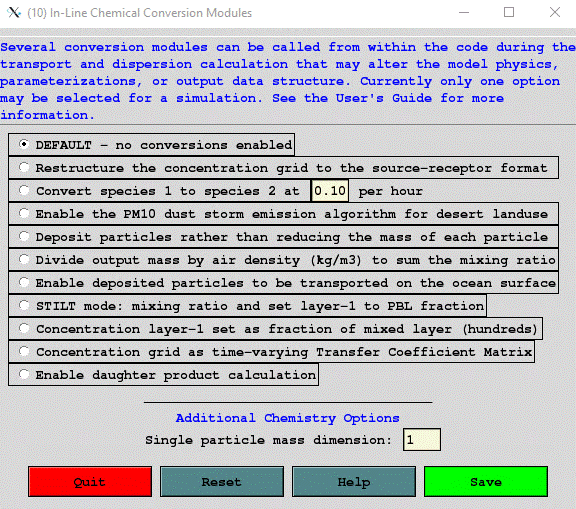Click the Reset button
The width and height of the screenshot is (576, 509).
pos(222,482)
